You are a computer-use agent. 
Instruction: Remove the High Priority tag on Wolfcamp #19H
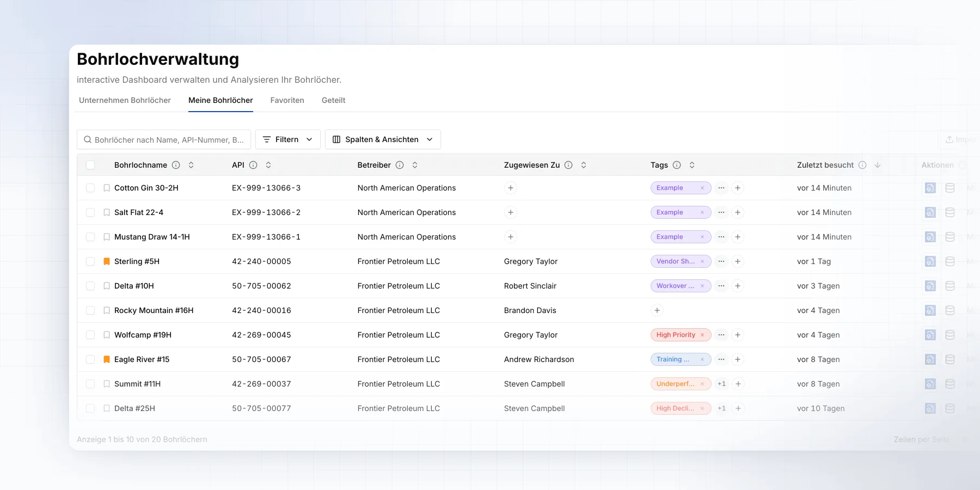click(702, 335)
